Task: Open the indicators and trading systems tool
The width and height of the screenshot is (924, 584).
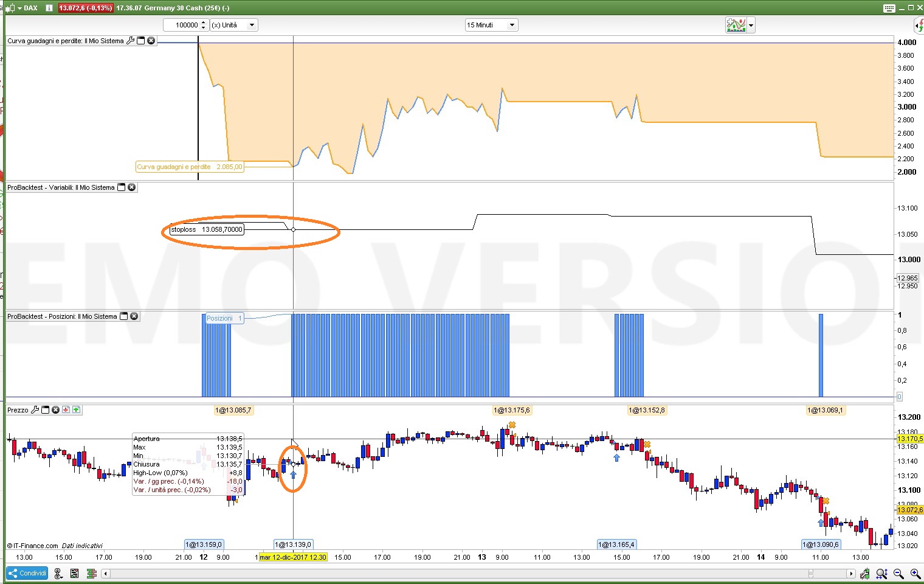Action: 736,25
